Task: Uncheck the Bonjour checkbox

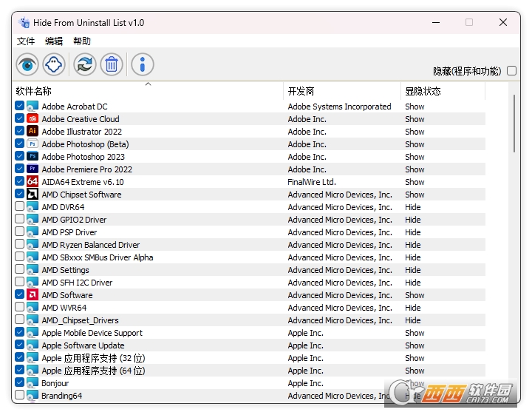Action: (20, 382)
